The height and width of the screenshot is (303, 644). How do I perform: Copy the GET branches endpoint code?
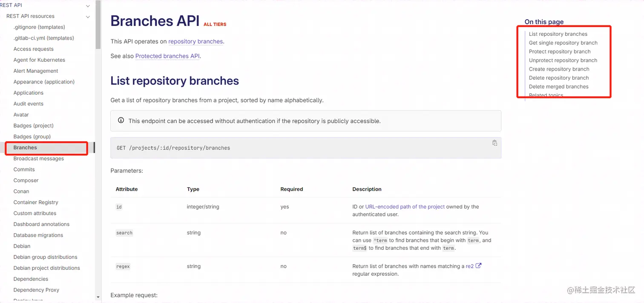494,143
